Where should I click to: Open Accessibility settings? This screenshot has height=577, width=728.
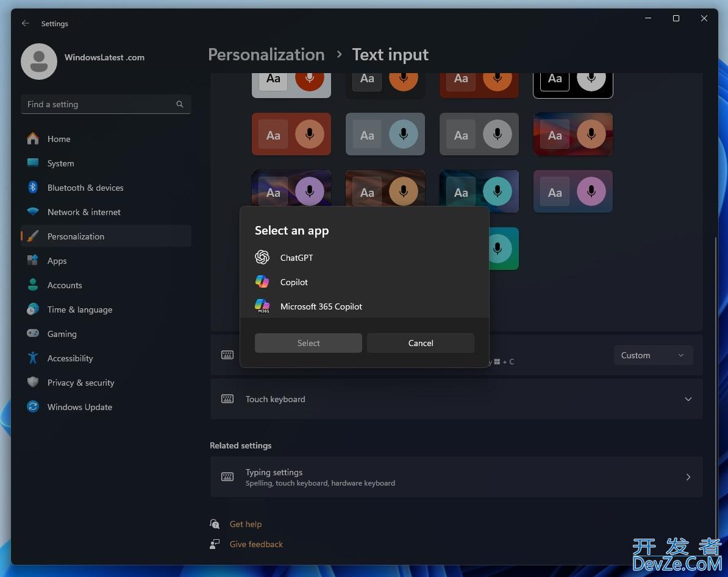coord(106,358)
